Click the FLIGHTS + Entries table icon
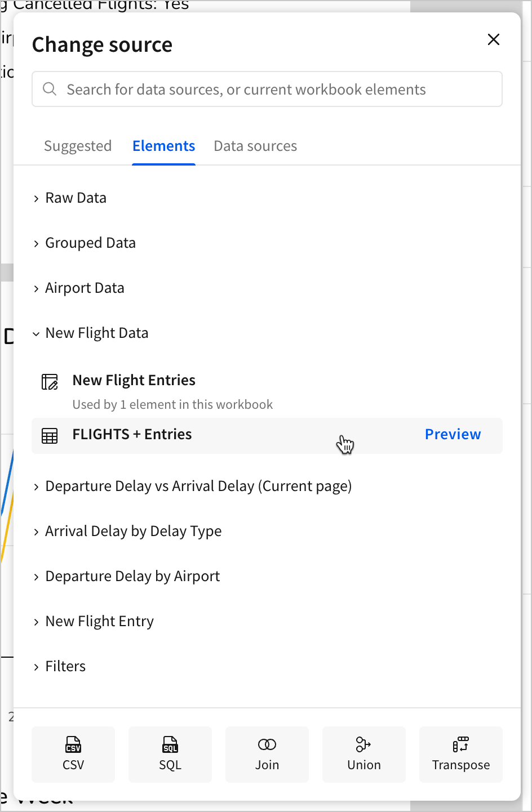The width and height of the screenshot is (532, 812). tap(50, 435)
